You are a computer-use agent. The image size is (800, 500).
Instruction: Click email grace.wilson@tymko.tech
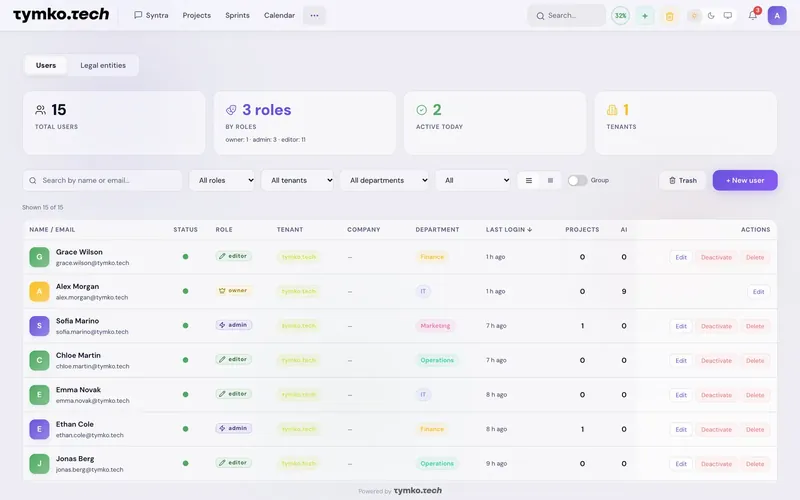[x=92, y=263]
